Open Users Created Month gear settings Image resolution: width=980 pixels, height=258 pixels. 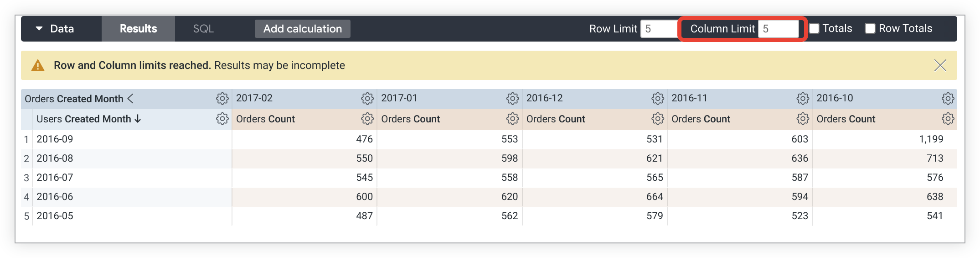(222, 119)
